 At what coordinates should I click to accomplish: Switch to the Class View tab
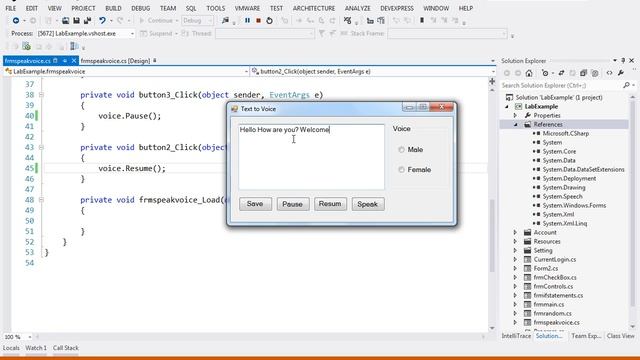pos(620,336)
